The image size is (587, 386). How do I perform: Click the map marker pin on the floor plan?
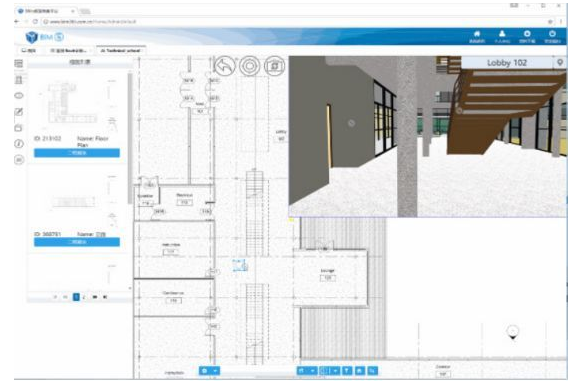pyautogui.click(x=513, y=332)
